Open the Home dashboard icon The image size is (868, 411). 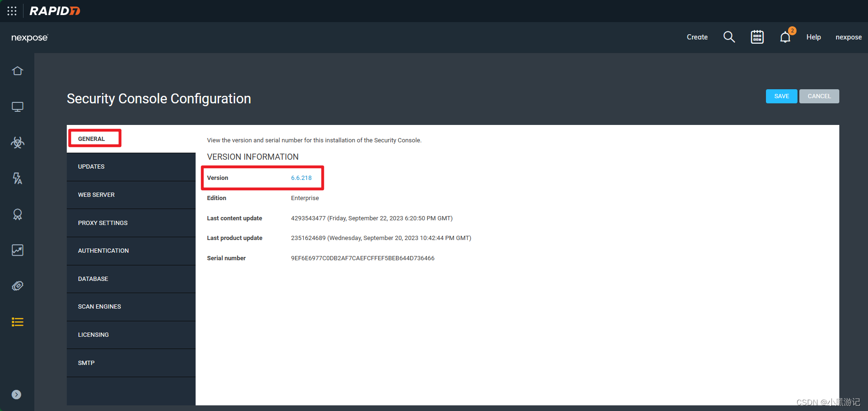point(17,71)
